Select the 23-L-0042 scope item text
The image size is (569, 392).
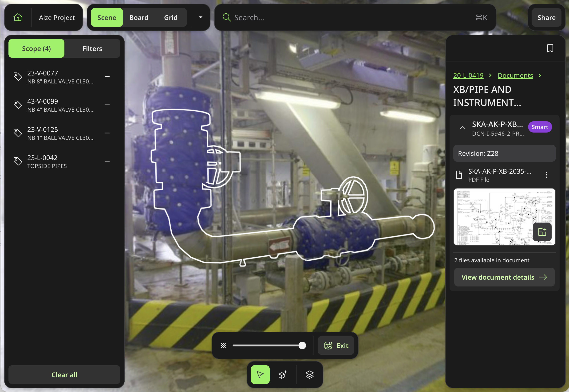click(47, 162)
